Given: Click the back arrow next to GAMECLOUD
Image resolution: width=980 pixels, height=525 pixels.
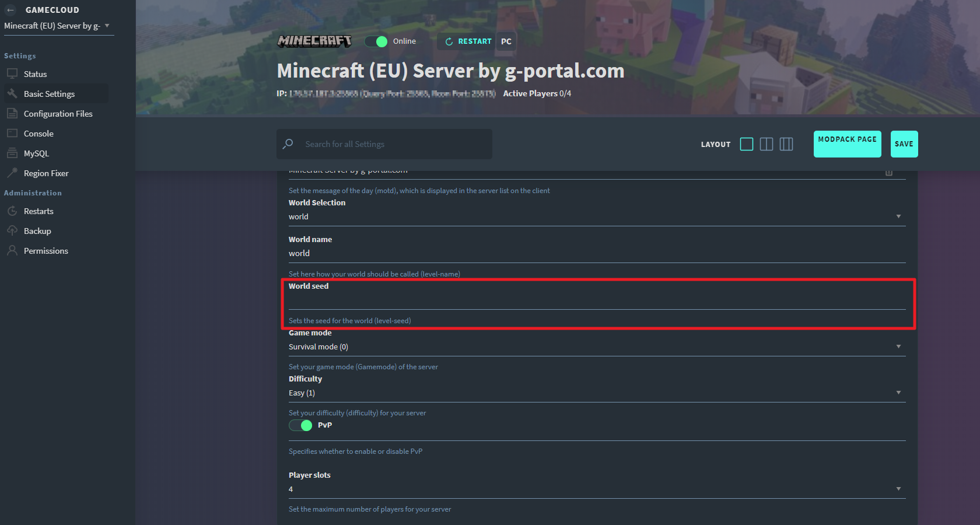Looking at the screenshot, I should tap(11, 9).
